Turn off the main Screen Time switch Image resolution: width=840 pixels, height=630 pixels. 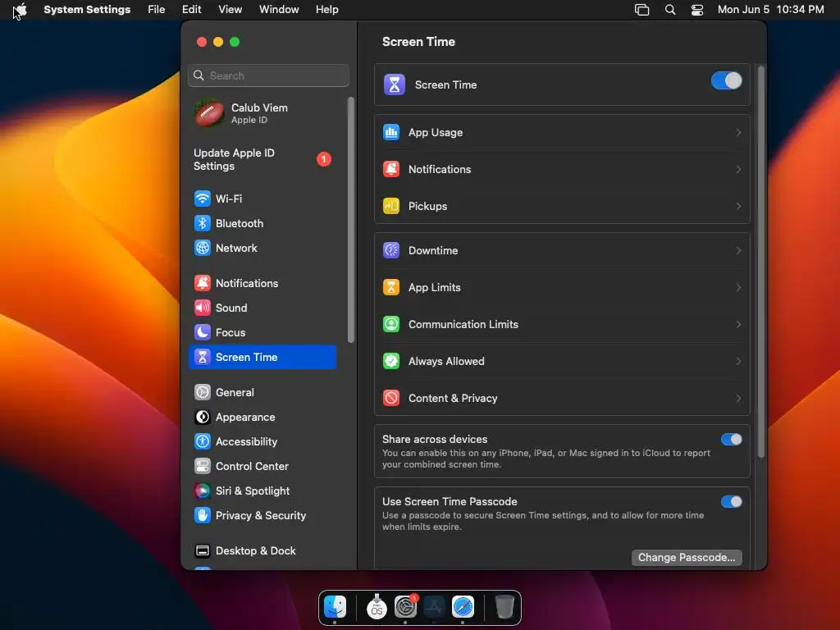point(727,81)
